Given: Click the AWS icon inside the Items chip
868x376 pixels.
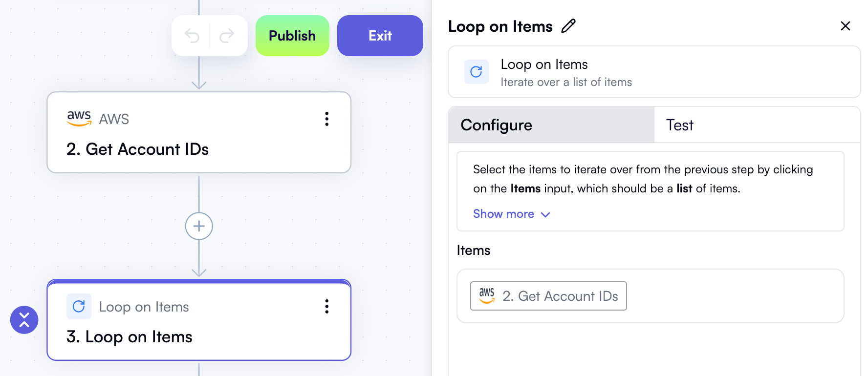Looking at the screenshot, I should (487, 295).
